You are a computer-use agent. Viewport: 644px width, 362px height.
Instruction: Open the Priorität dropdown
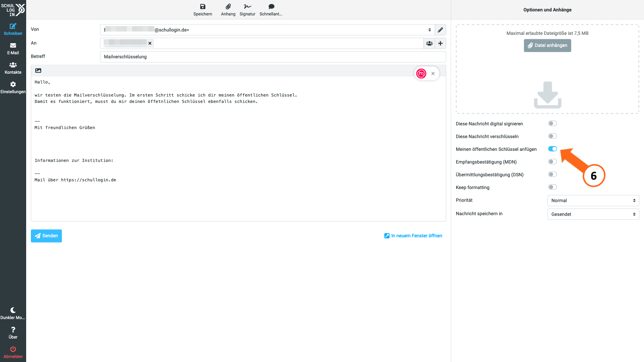click(593, 200)
